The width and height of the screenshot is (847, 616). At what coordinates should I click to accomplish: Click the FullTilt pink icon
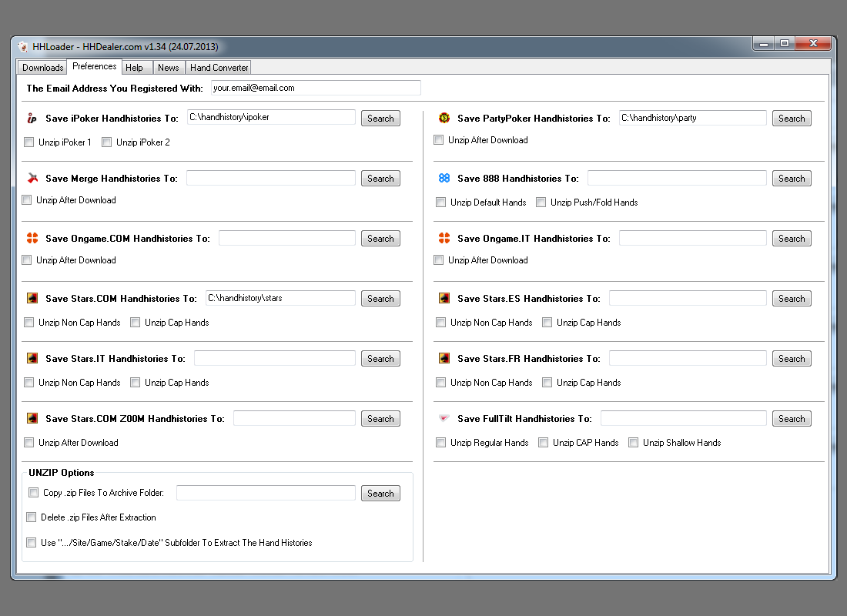444,419
